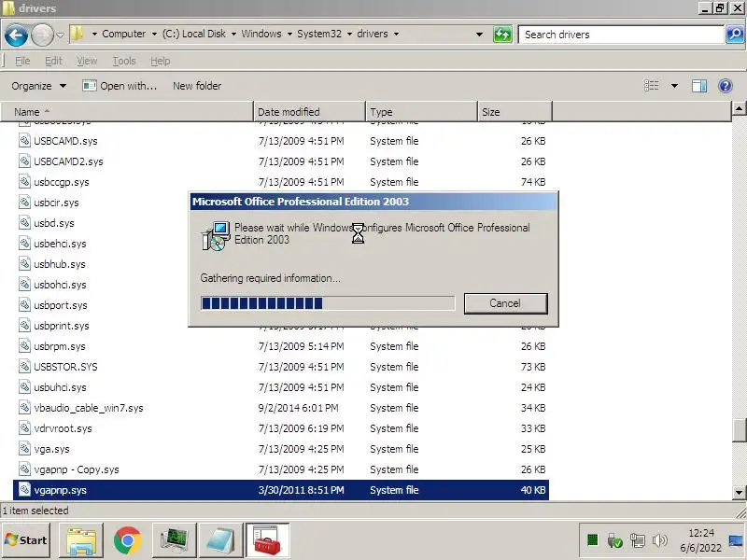The height and width of the screenshot is (560, 747).
Task: Click the Office configuration progress bar
Action: 328,302
